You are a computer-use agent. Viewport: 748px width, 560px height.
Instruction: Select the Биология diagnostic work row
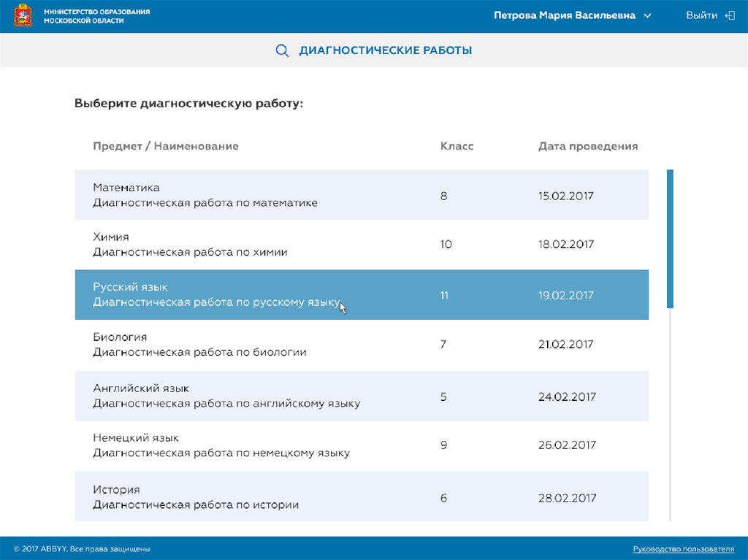click(362, 345)
